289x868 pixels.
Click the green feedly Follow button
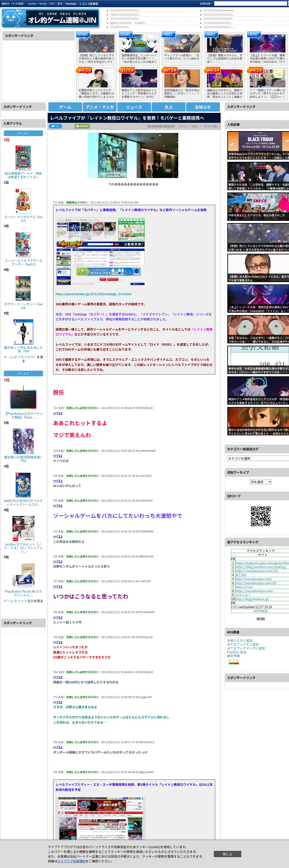pyautogui.click(x=82, y=126)
